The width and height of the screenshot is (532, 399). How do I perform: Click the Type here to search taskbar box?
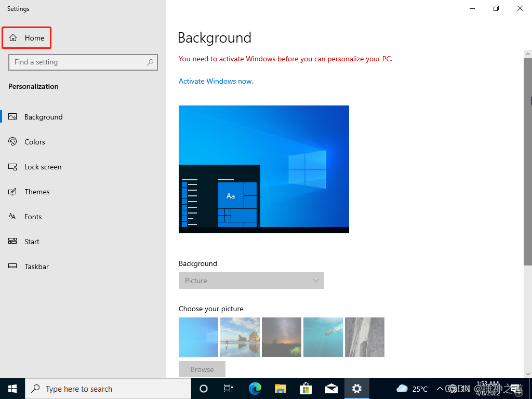(x=108, y=389)
